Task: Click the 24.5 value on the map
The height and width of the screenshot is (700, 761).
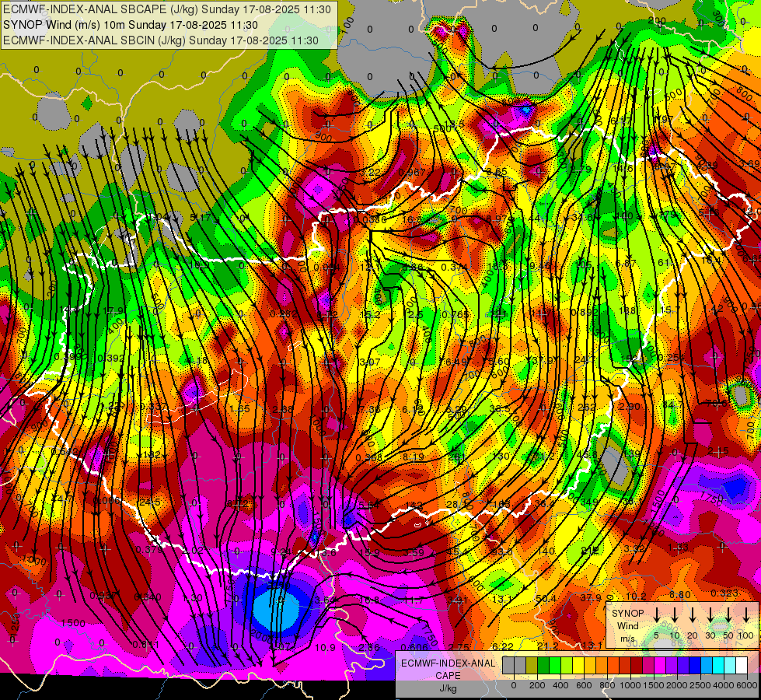Action: click(x=149, y=502)
